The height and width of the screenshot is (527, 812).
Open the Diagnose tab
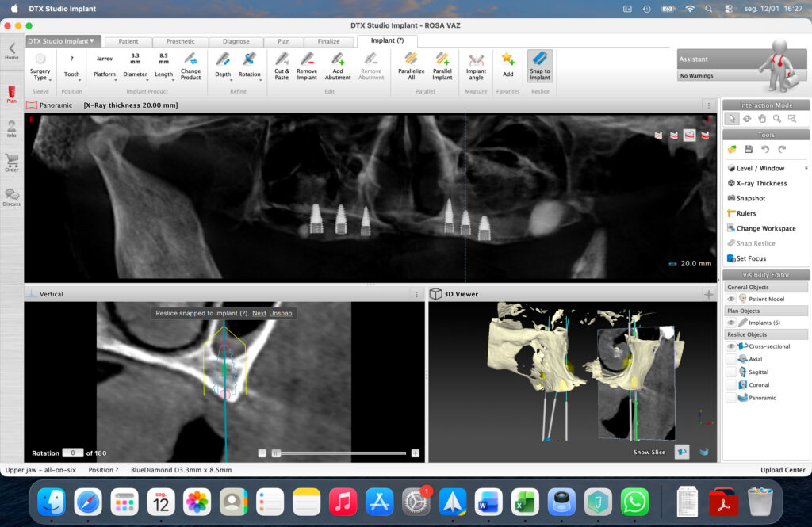click(236, 41)
